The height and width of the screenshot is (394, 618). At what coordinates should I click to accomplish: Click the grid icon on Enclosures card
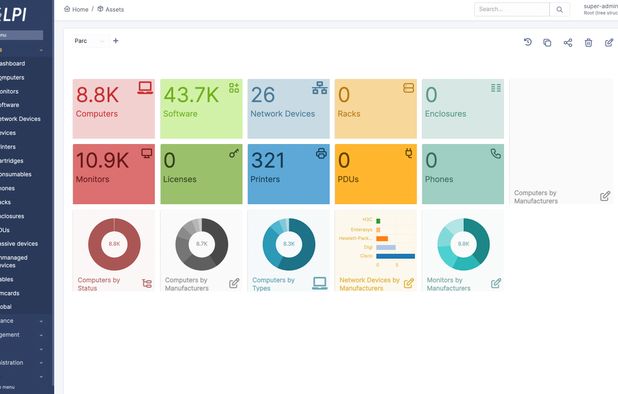coord(496,88)
